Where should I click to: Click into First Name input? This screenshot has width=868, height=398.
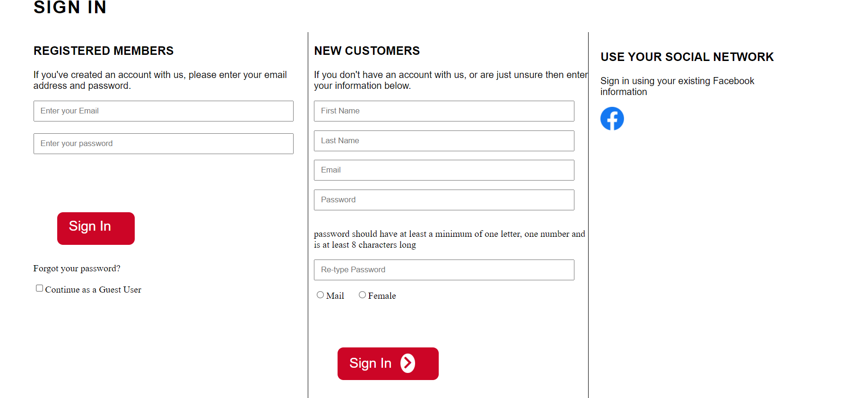pyautogui.click(x=443, y=111)
